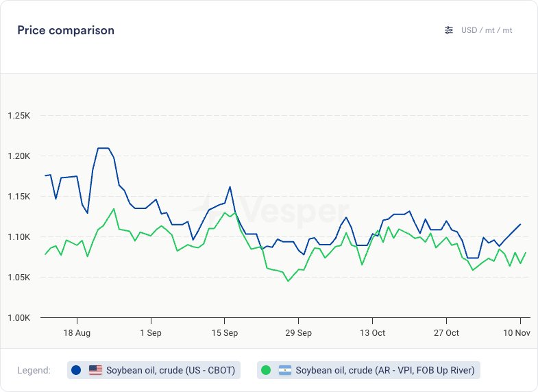Click the green legend color dot
538x392 pixels.
coord(266,371)
